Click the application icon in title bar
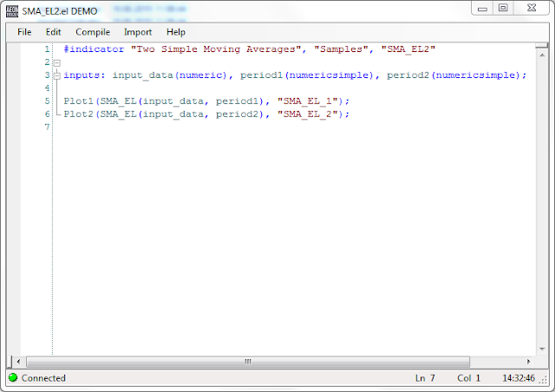555x392 pixels. coord(12,11)
